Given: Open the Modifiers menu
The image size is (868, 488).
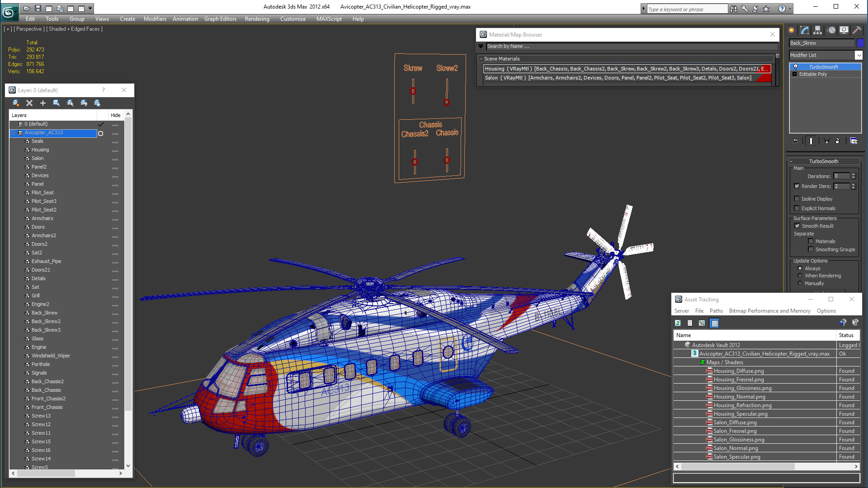Looking at the screenshot, I should coord(155,19).
